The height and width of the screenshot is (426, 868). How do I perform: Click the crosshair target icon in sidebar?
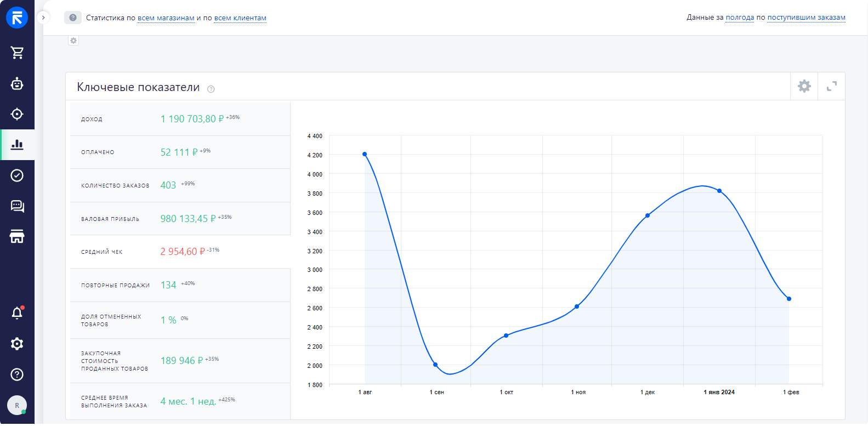pos(17,114)
